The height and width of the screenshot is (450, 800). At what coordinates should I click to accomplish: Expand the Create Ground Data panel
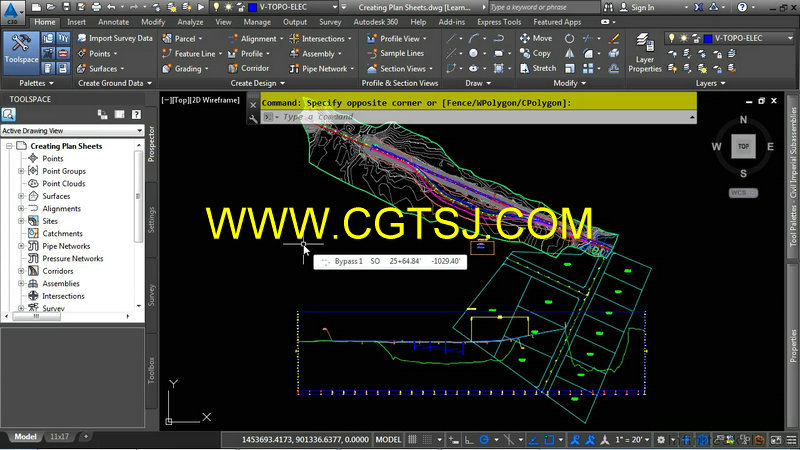click(x=115, y=83)
